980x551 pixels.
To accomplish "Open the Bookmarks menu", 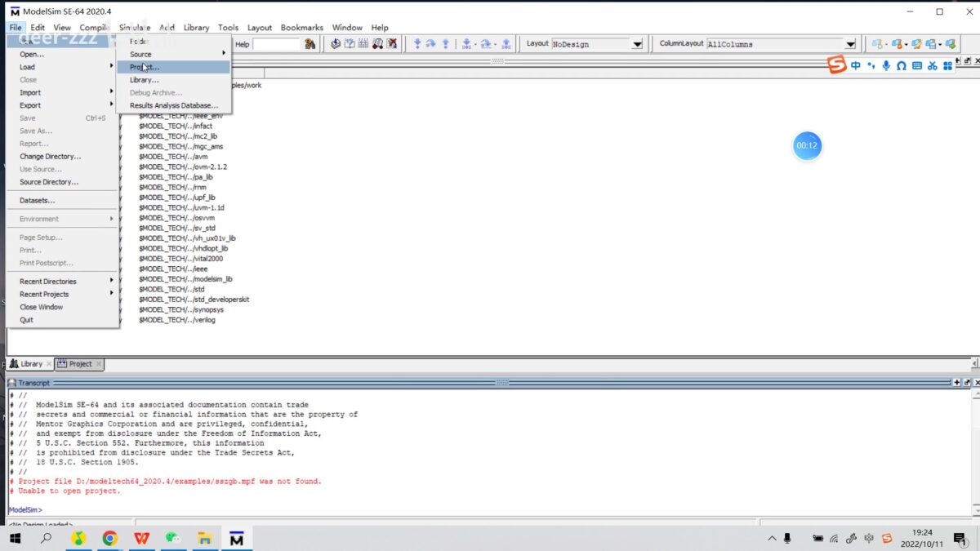I will (301, 28).
